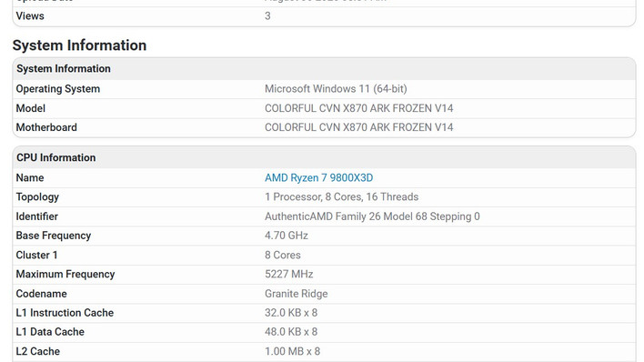The height and width of the screenshot is (362, 644).
Task: Select the '1 Processor, 8 Cores, 16 Threads' text
Action: pyautogui.click(x=341, y=196)
